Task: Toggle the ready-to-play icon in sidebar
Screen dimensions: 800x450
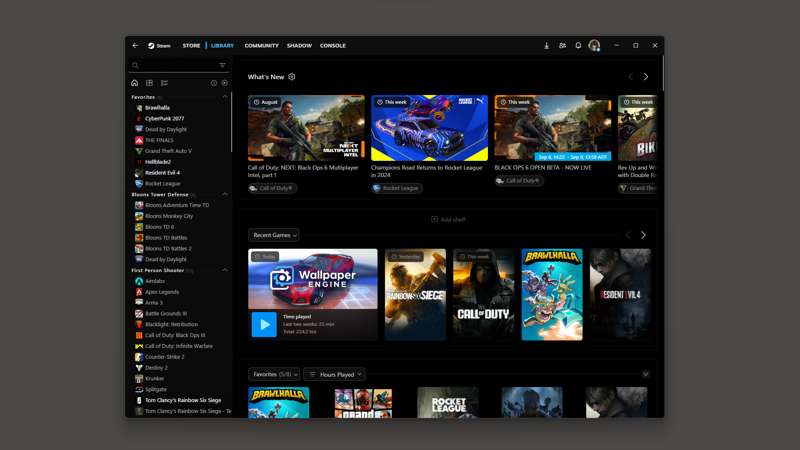Action: point(224,83)
